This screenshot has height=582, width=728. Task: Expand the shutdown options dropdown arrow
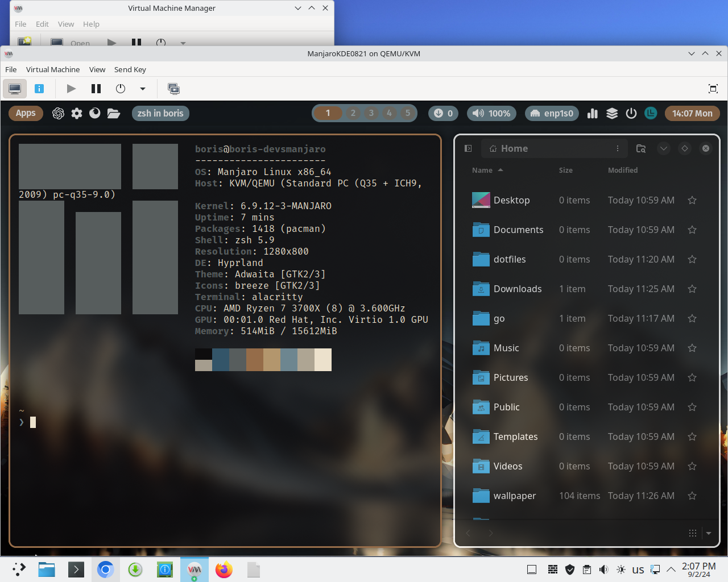tap(143, 89)
